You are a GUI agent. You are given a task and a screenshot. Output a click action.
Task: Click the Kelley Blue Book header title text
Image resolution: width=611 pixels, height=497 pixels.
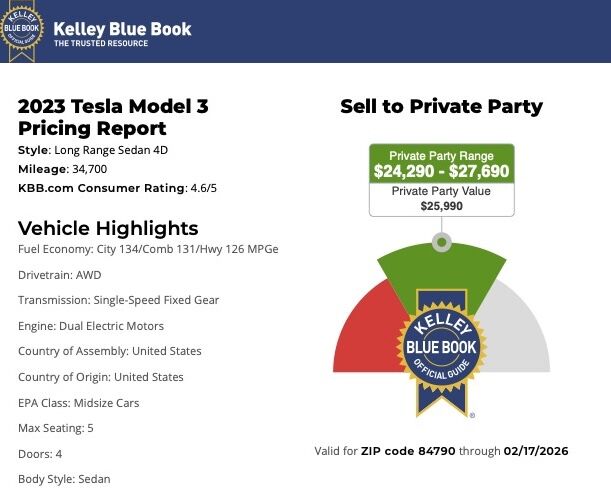click(x=122, y=28)
